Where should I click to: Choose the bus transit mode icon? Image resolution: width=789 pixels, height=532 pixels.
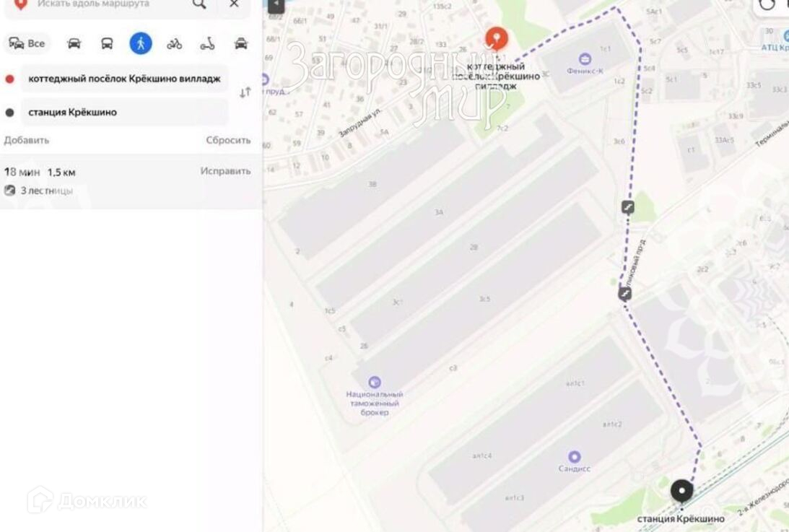point(107,44)
